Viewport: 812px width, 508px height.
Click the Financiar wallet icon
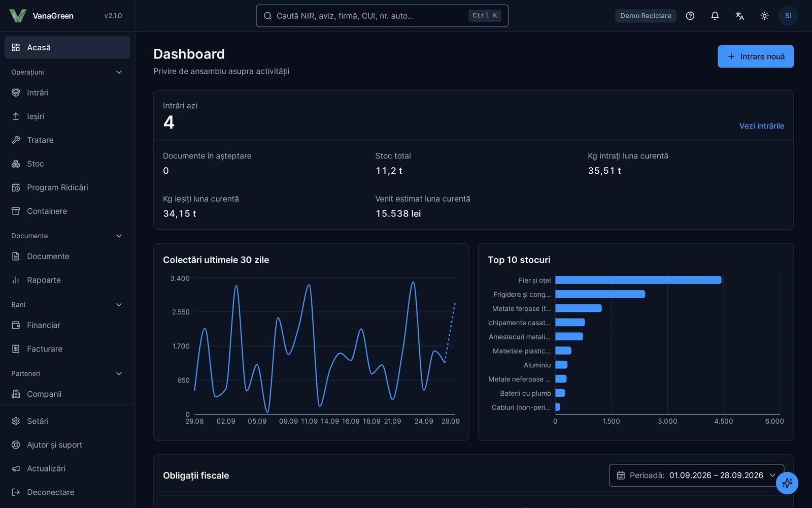click(x=16, y=325)
